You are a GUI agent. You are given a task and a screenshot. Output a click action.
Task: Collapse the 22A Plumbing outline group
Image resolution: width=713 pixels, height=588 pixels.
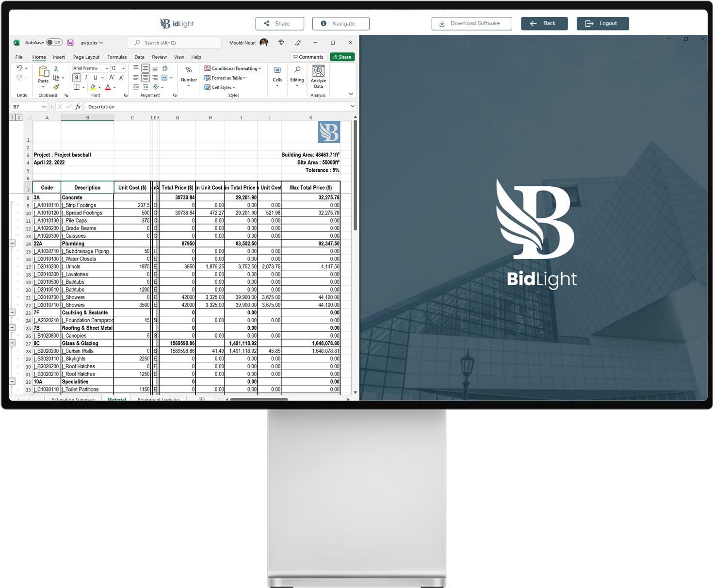click(13, 244)
